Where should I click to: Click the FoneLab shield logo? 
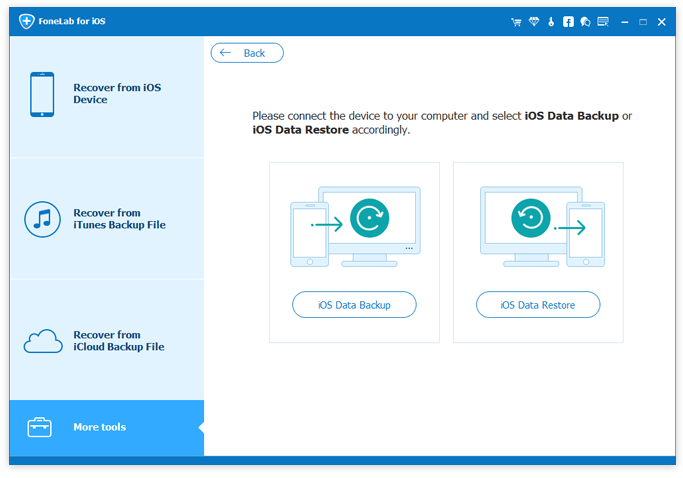[x=27, y=21]
